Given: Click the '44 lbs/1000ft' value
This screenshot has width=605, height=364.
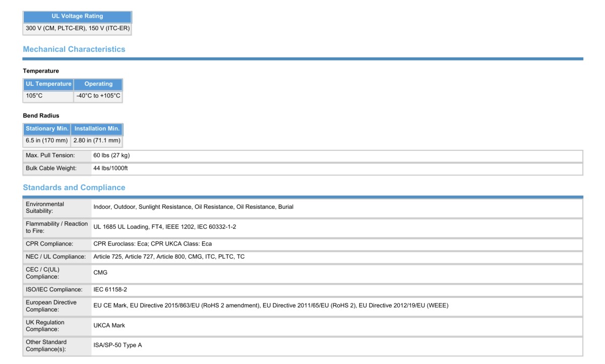Looking at the screenshot, I should (110, 168).
